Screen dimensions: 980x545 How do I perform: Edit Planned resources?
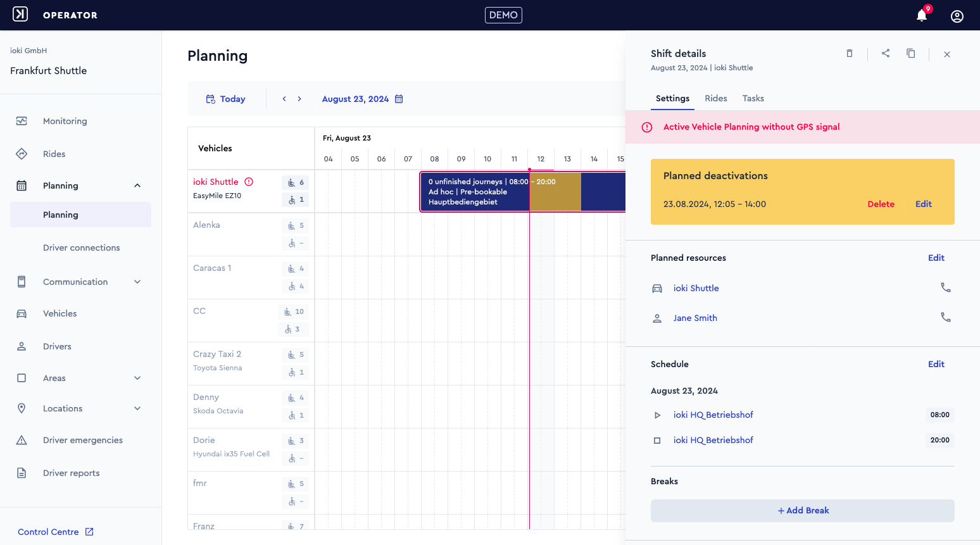pos(936,258)
